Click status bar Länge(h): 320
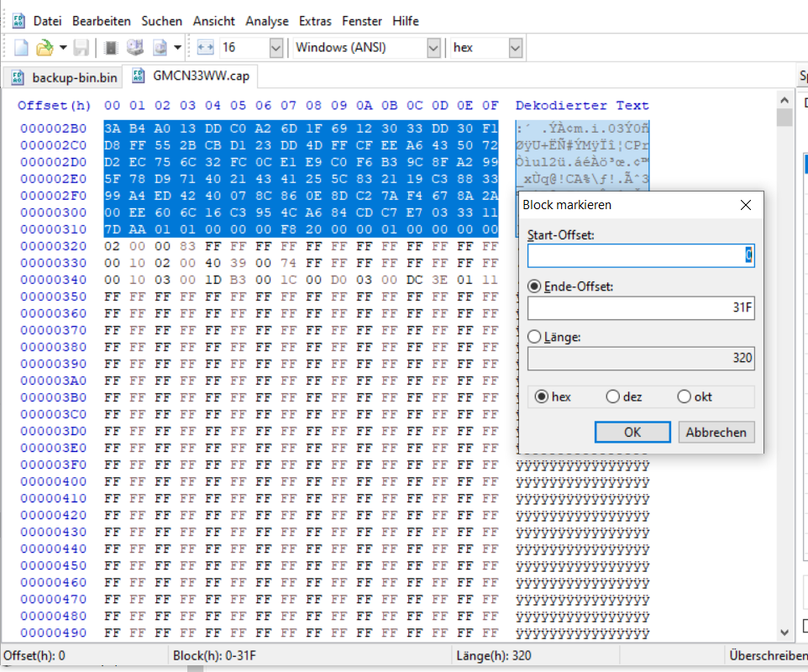Screen dimensions: 808x672 tap(493, 656)
